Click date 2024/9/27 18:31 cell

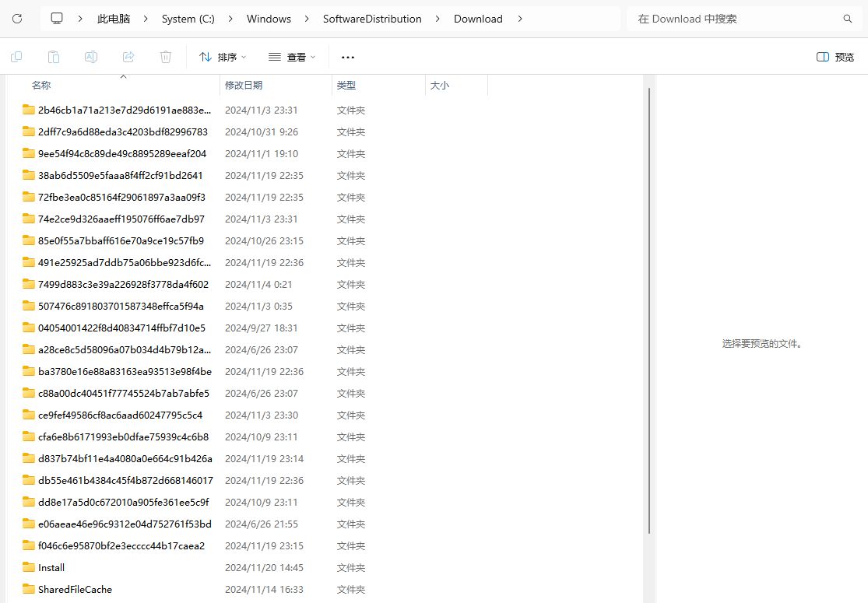point(262,328)
